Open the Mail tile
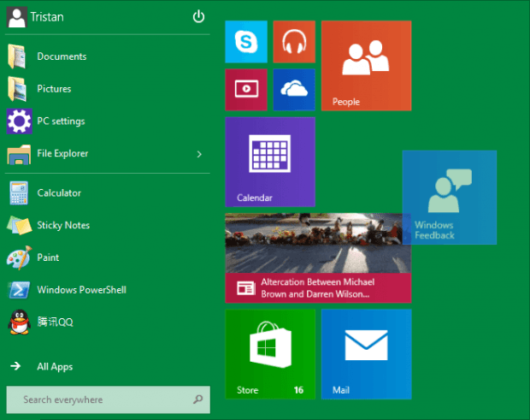The image size is (530, 420). point(366,354)
